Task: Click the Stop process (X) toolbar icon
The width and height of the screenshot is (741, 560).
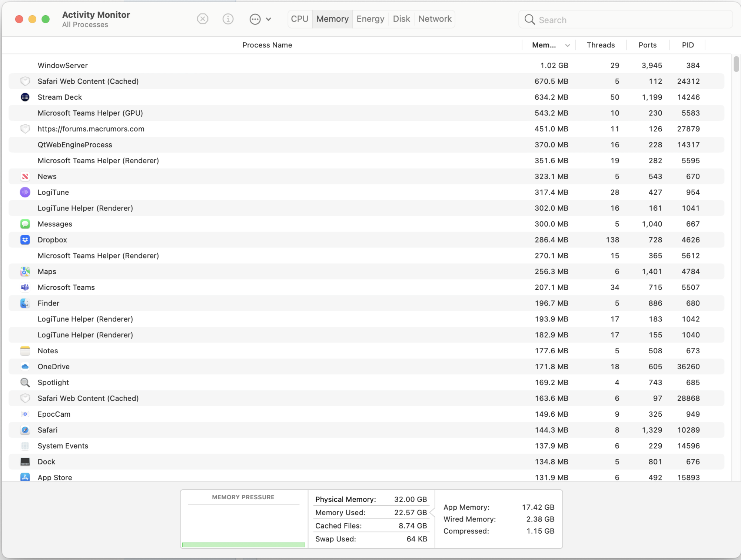Action: pyautogui.click(x=203, y=19)
